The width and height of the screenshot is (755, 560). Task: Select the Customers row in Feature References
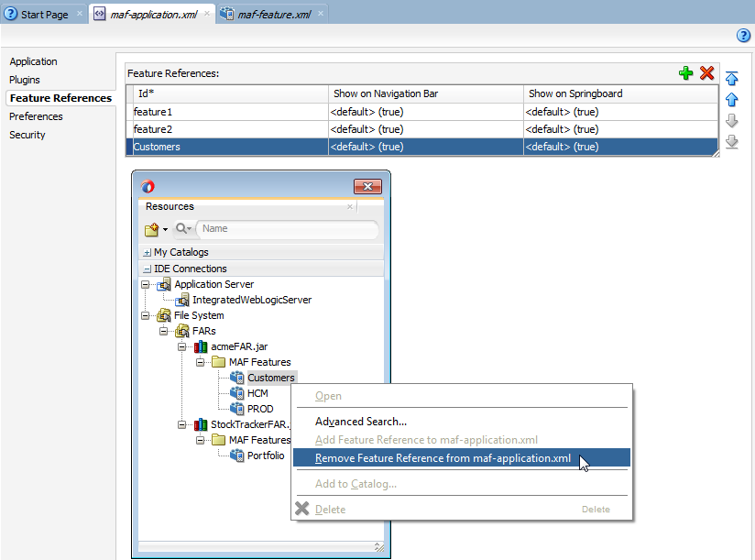(421, 147)
